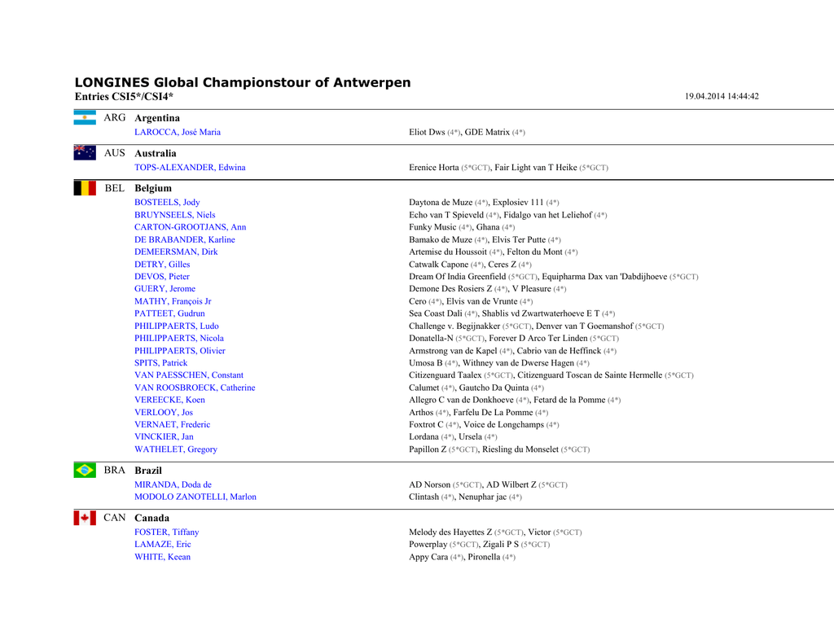Open rider link TOPS-ALEXANDER, Edwina
The image size is (834, 644).
[x=190, y=168]
